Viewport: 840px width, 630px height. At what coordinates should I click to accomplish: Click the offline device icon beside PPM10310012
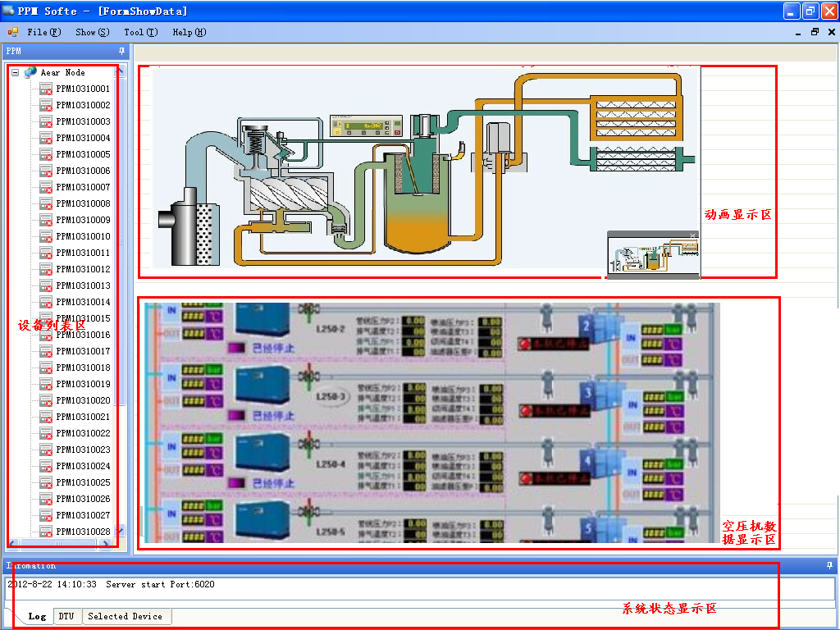coord(46,269)
